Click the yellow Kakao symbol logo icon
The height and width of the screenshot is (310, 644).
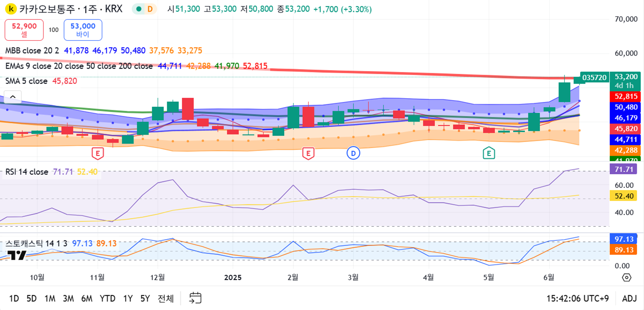coord(11,9)
